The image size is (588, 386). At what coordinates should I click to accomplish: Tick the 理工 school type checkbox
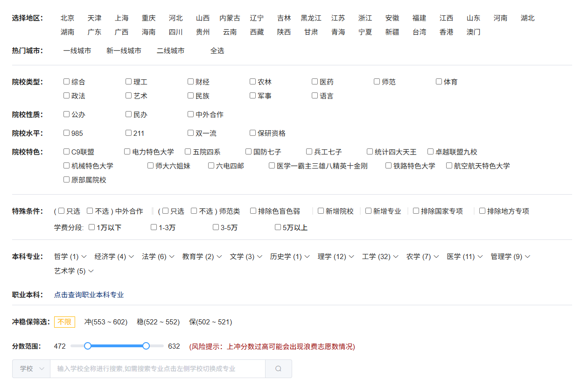[128, 82]
